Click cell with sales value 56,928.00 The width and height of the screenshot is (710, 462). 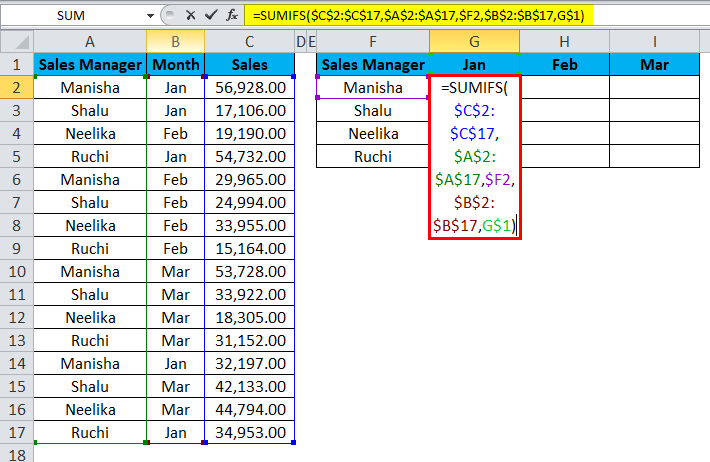[x=249, y=87]
